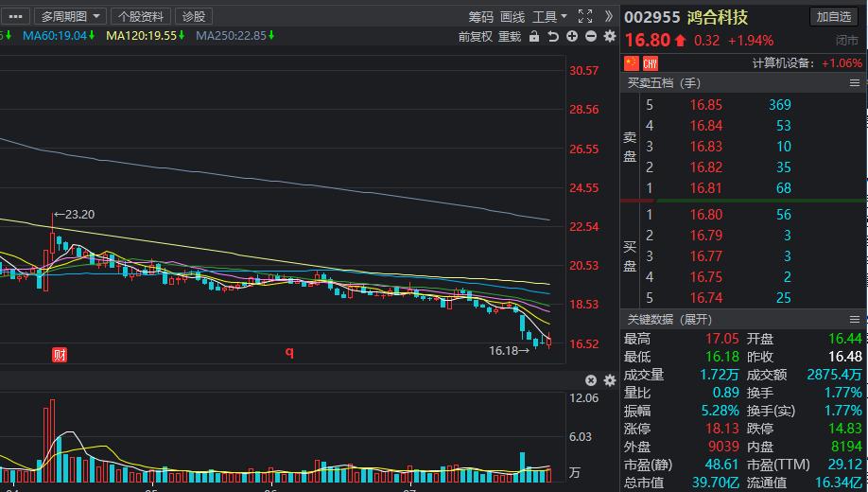Click the current price 16.80
Viewport: 868px width, 492px height.
(x=647, y=41)
